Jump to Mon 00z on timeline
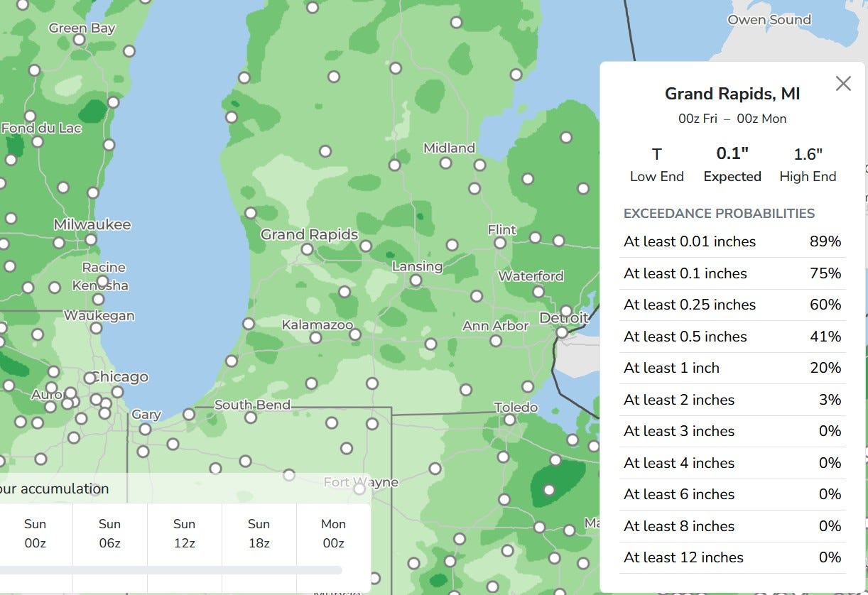 pos(333,533)
